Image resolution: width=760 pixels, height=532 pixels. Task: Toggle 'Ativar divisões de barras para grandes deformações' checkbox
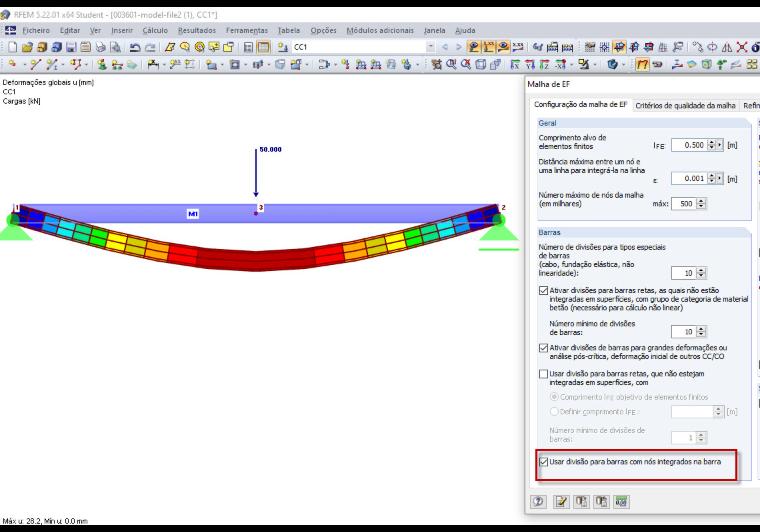(x=543, y=348)
